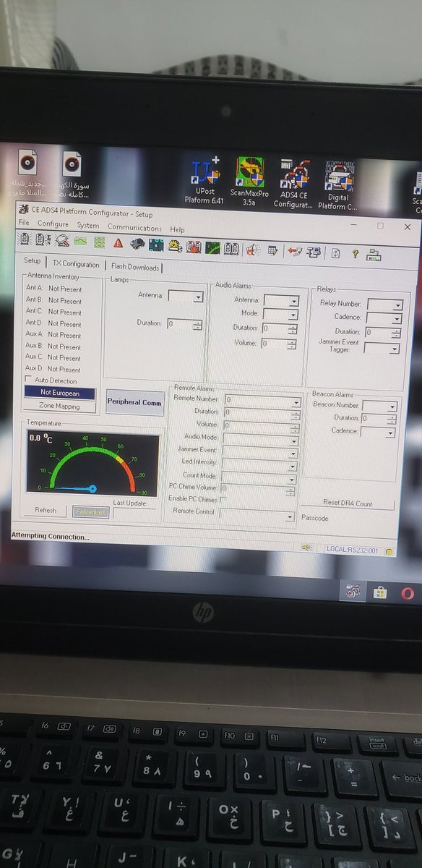Open ScanMaxPro 3.5a desktop shortcut
The height and width of the screenshot is (868, 422).
click(x=249, y=182)
